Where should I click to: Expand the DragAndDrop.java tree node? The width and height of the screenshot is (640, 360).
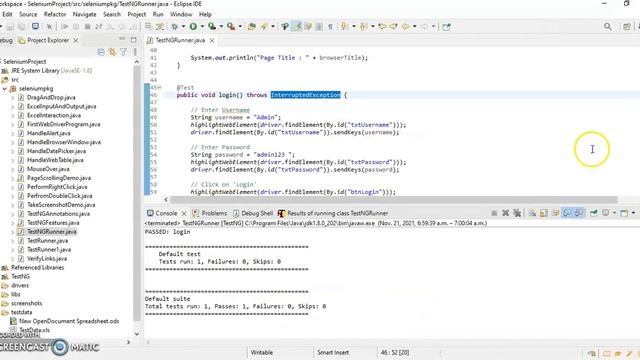12,98
